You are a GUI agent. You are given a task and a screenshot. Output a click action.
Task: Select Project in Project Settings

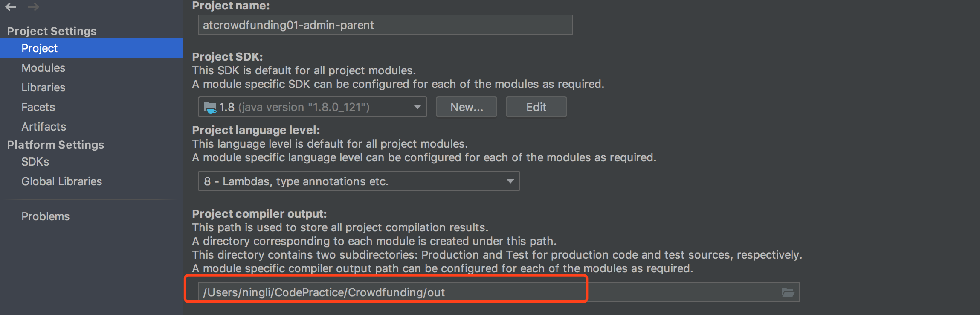[x=91, y=48]
